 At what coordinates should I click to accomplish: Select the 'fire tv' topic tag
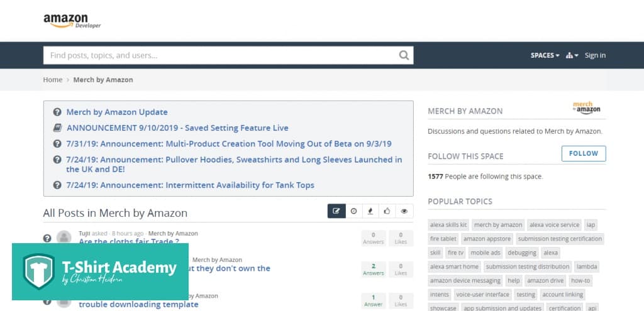455,253
